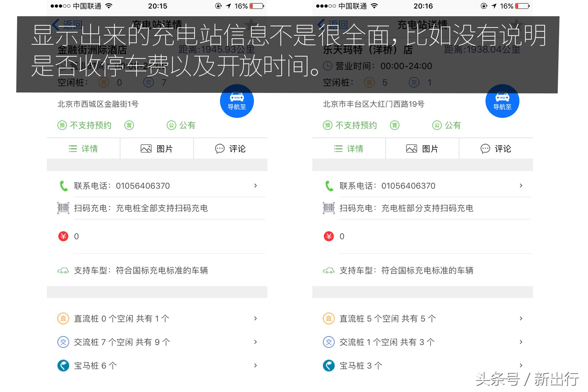Select the orange 直 DC pile icon
588x392 pixels.
click(63, 318)
